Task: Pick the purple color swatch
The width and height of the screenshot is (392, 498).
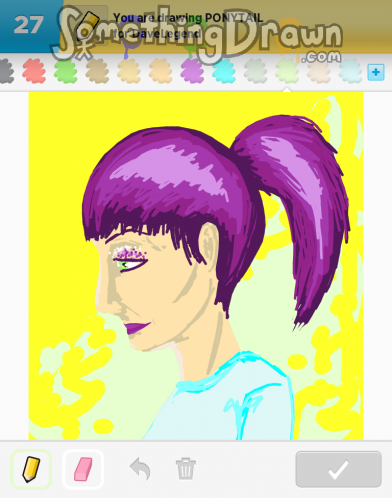Action: 192,71
